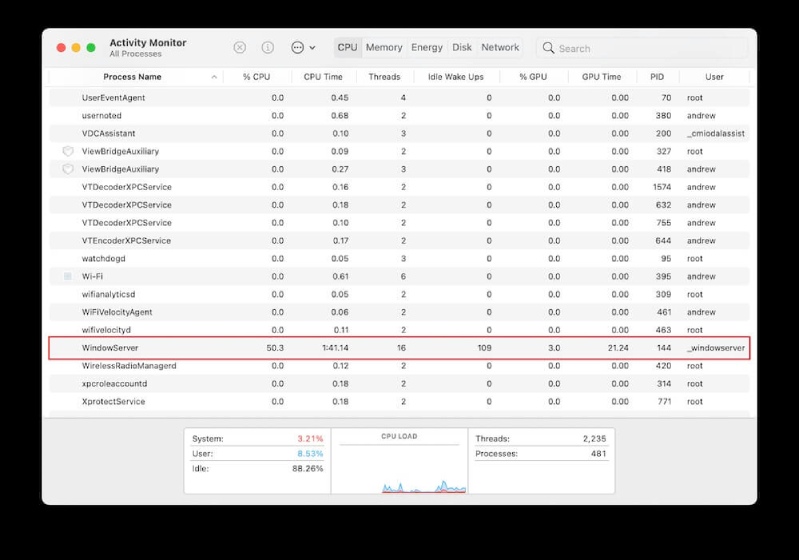The width and height of the screenshot is (799, 560).
Task: Click the Processes count 481
Action: click(599, 454)
